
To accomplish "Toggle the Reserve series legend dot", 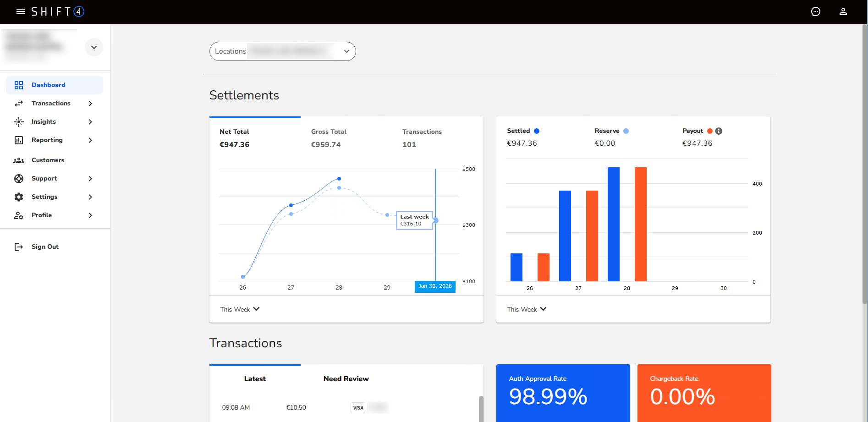I will tap(626, 131).
